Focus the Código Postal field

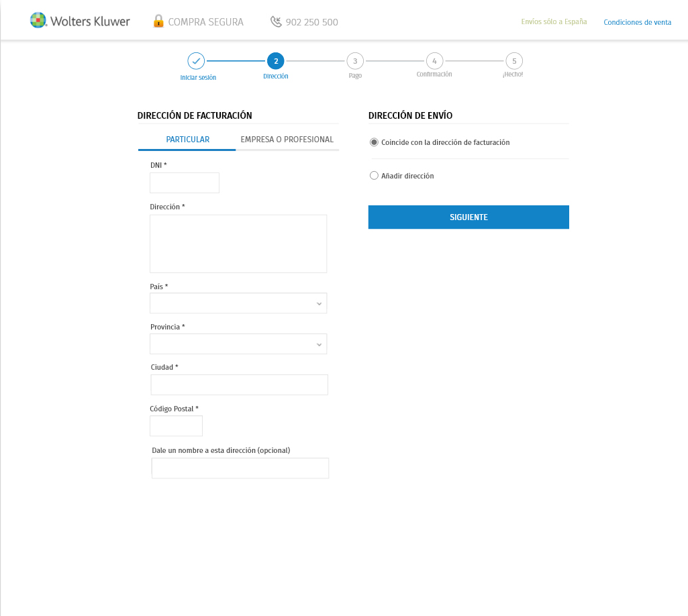176,425
